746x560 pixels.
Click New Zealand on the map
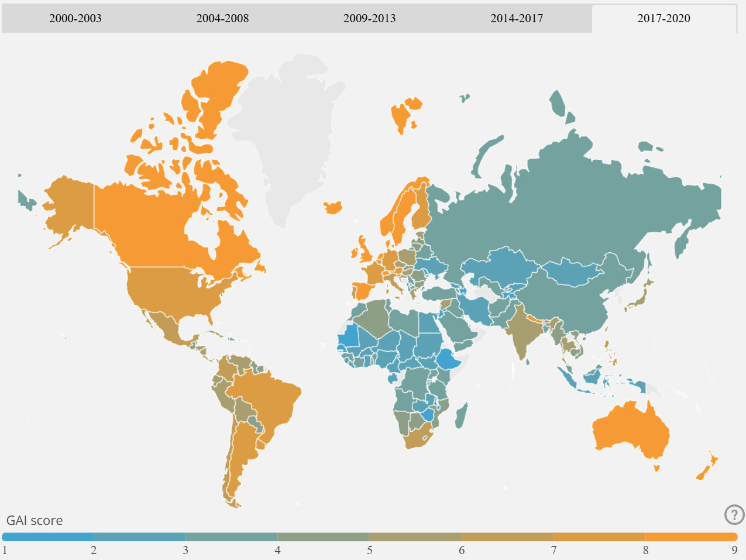point(707,466)
